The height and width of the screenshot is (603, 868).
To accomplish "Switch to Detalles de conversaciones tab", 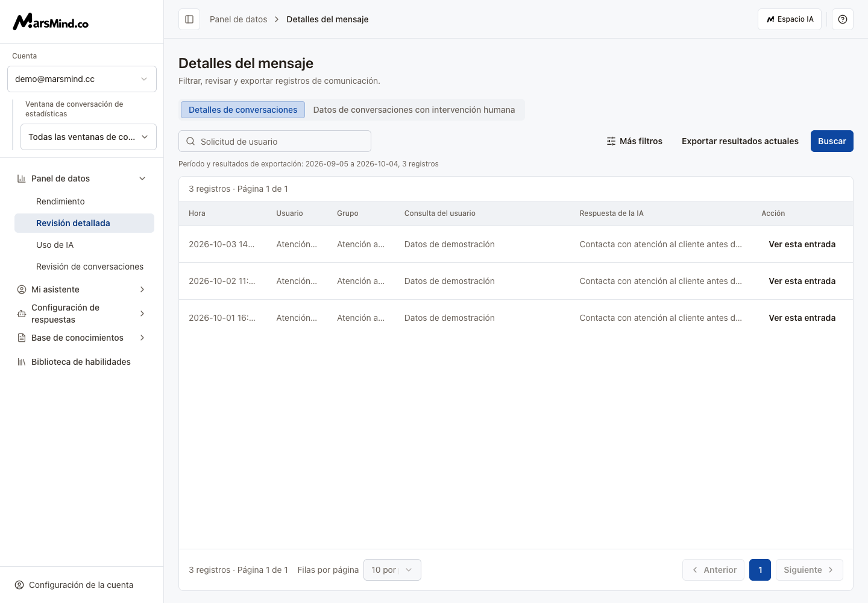I will tap(243, 110).
